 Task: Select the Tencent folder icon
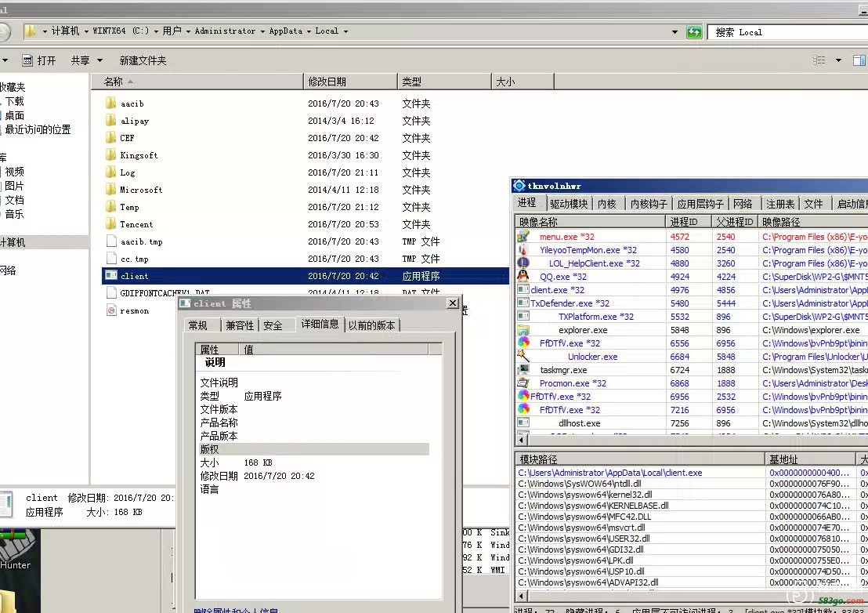pos(110,224)
